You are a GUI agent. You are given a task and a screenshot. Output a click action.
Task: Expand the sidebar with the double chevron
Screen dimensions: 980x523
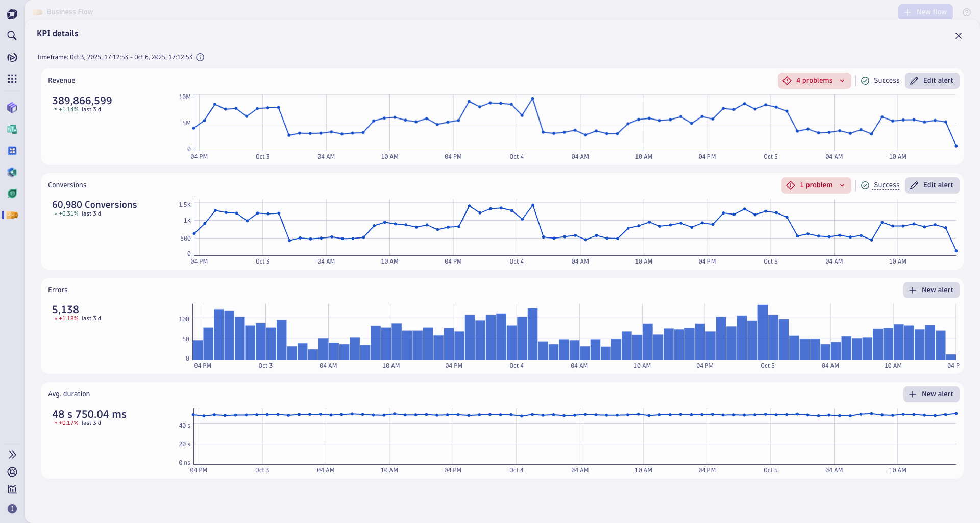(x=12, y=455)
